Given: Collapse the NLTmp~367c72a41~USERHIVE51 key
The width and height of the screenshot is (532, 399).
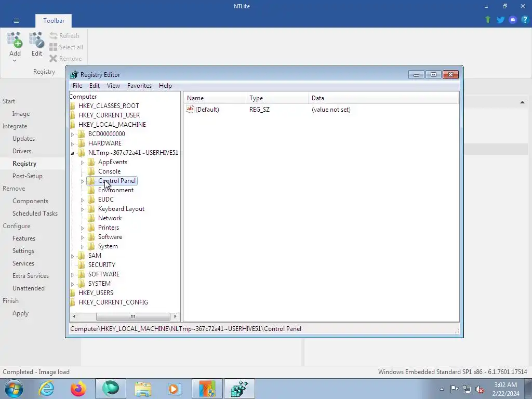Looking at the screenshot, I should (x=72, y=153).
